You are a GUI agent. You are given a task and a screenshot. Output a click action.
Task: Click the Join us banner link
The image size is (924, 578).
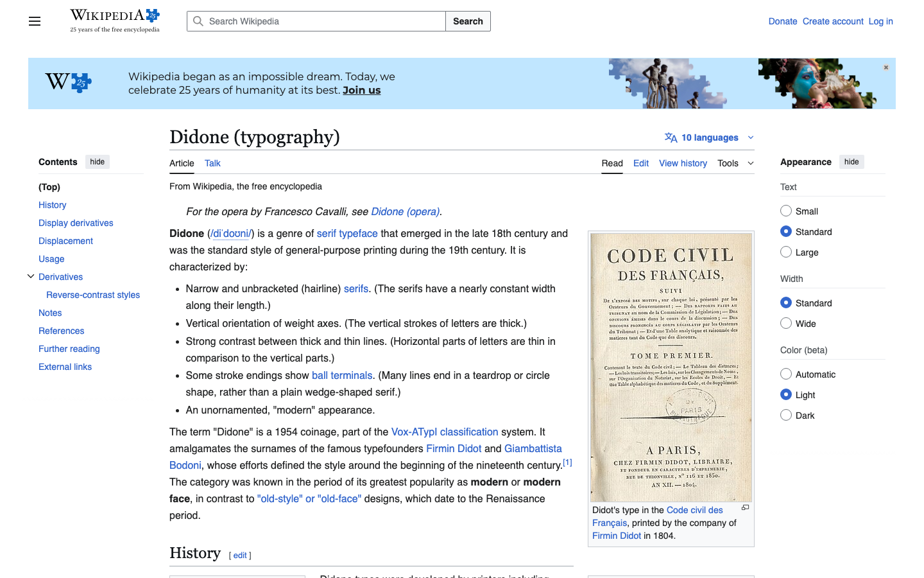(361, 90)
